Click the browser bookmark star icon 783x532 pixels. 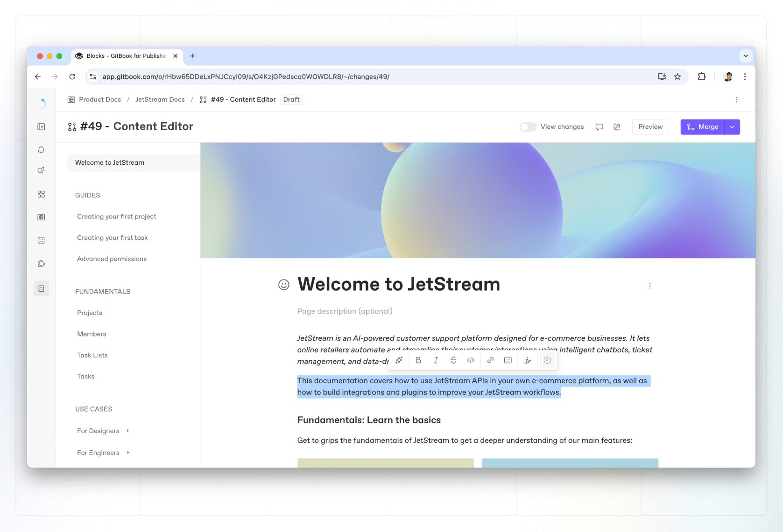click(x=677, y=77)
